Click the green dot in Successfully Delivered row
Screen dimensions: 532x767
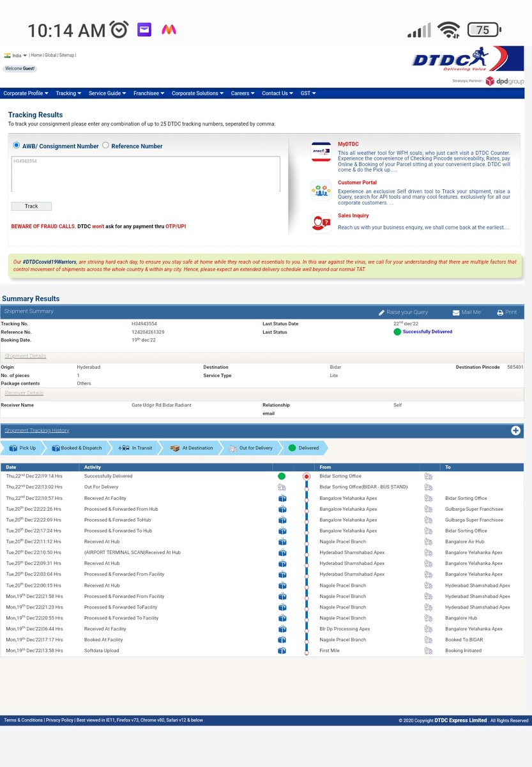tap(282, 476)
